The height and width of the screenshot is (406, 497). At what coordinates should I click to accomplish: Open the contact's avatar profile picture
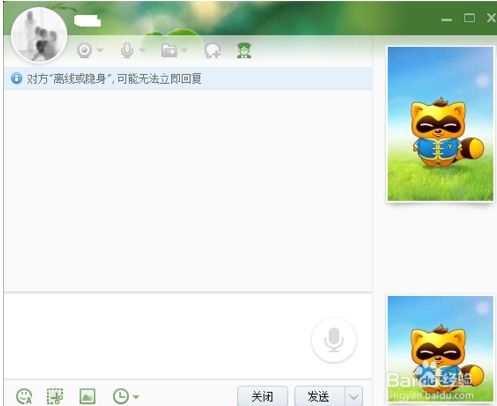(39, 35)
